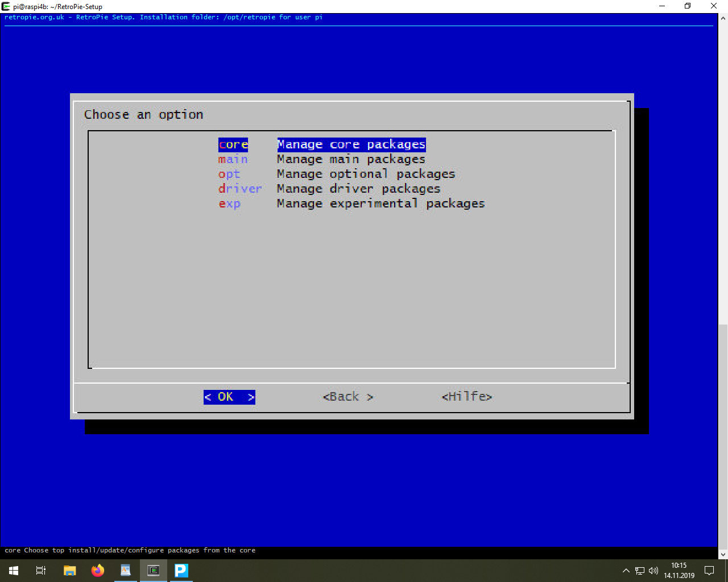Choose Manage driver packages entry

(329, 189)
